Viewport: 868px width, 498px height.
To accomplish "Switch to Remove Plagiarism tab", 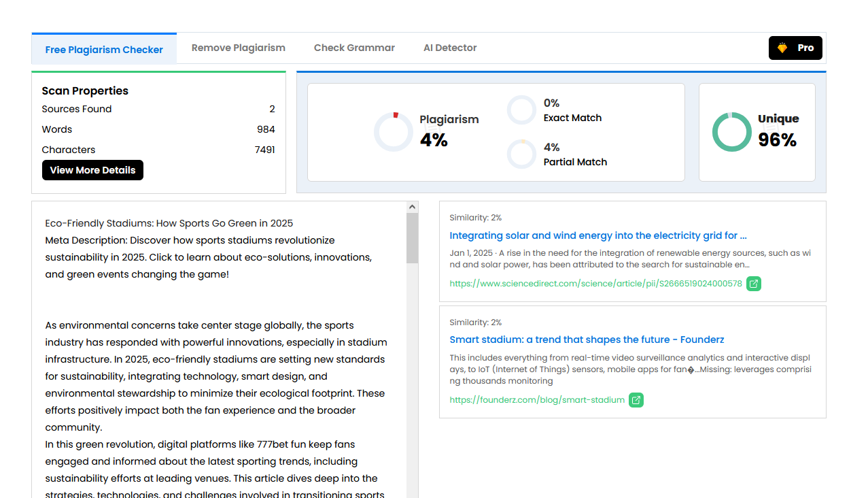I will (x=239, y=48).
